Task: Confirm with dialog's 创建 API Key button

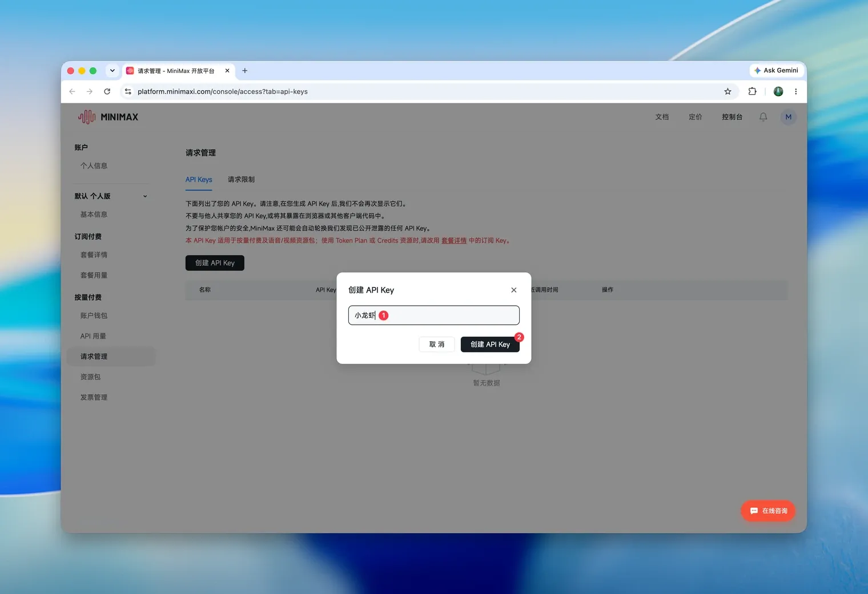Action: (x=490, y=344)
